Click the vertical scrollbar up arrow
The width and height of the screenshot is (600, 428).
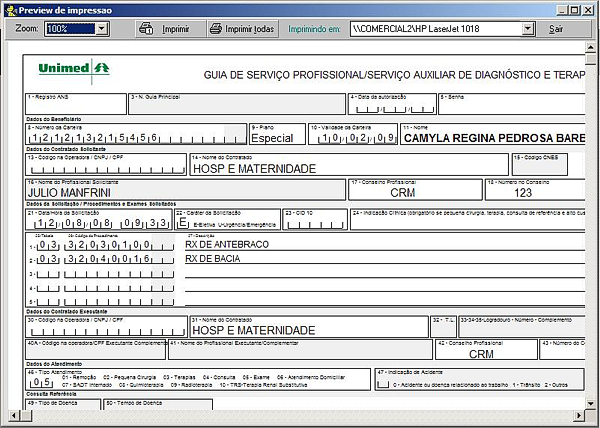[x=591, y=47]
